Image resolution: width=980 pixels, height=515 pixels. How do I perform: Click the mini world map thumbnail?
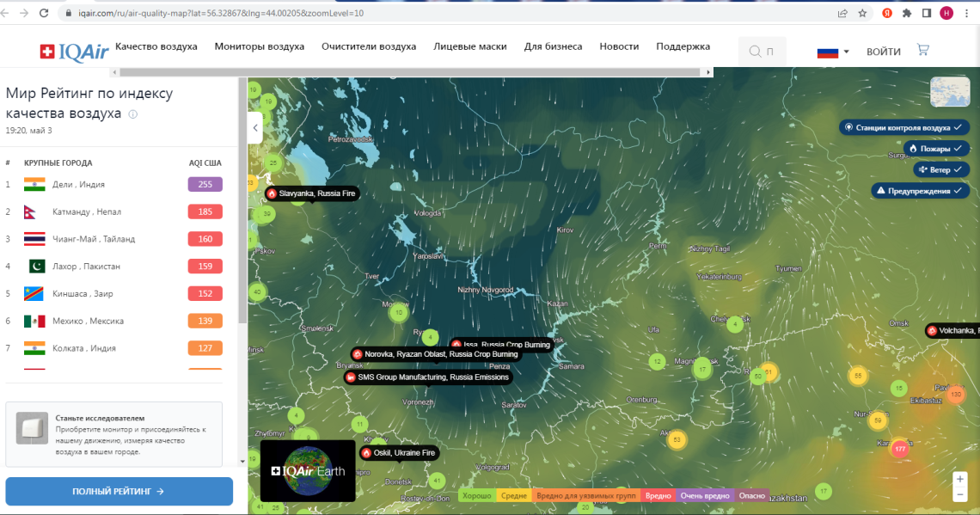click(x=950, y=92)
